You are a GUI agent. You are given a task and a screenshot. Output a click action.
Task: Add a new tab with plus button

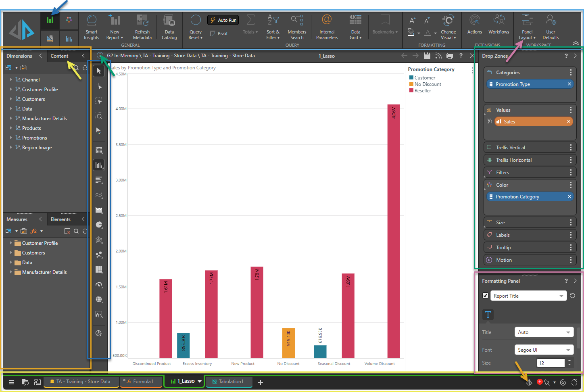[x=261, y=382]
